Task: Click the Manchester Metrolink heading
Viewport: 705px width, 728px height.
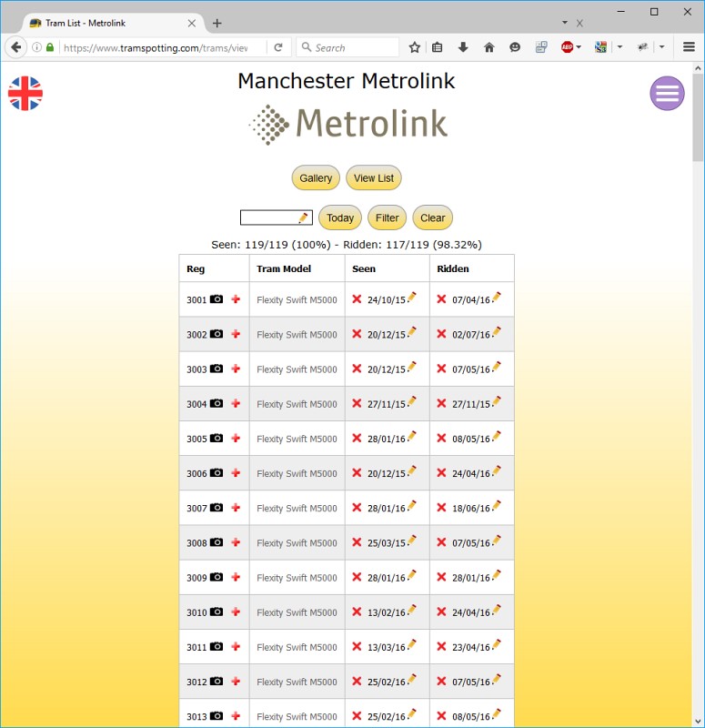Action: (x=347, y=81)
